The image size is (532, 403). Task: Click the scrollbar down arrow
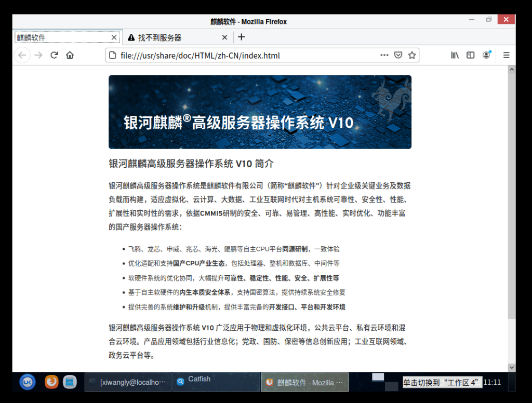[x=512, y=367]
